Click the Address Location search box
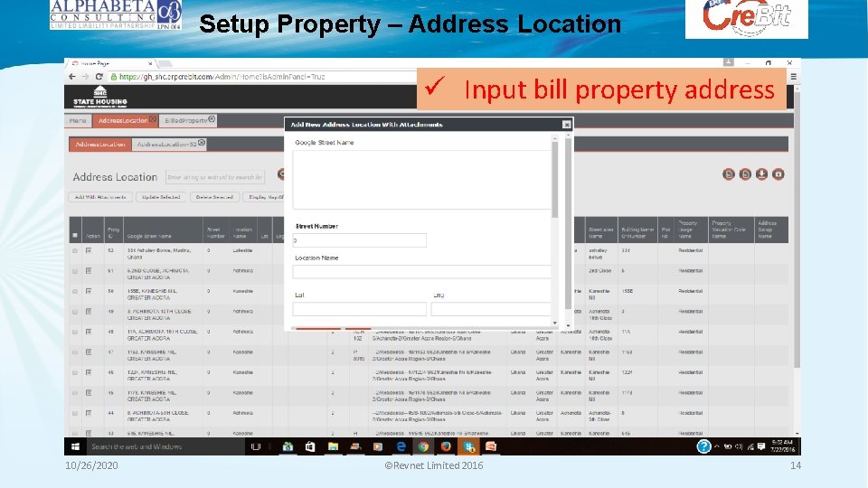The width and height of the screenshot is (868, 488). 215,177
